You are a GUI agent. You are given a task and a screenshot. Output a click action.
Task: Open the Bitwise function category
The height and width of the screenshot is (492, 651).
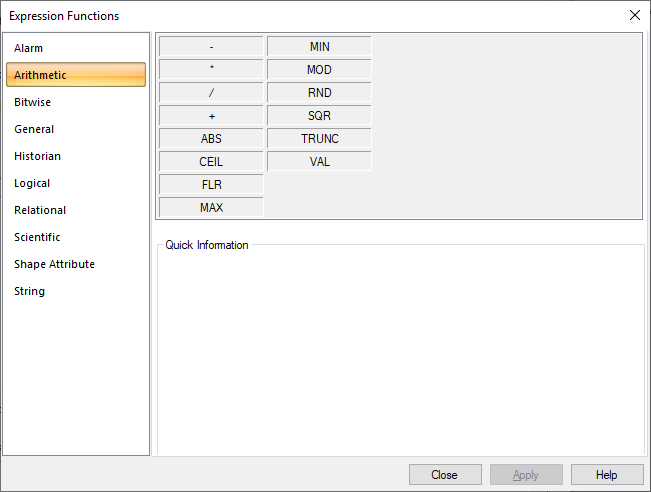pos(76,102)
